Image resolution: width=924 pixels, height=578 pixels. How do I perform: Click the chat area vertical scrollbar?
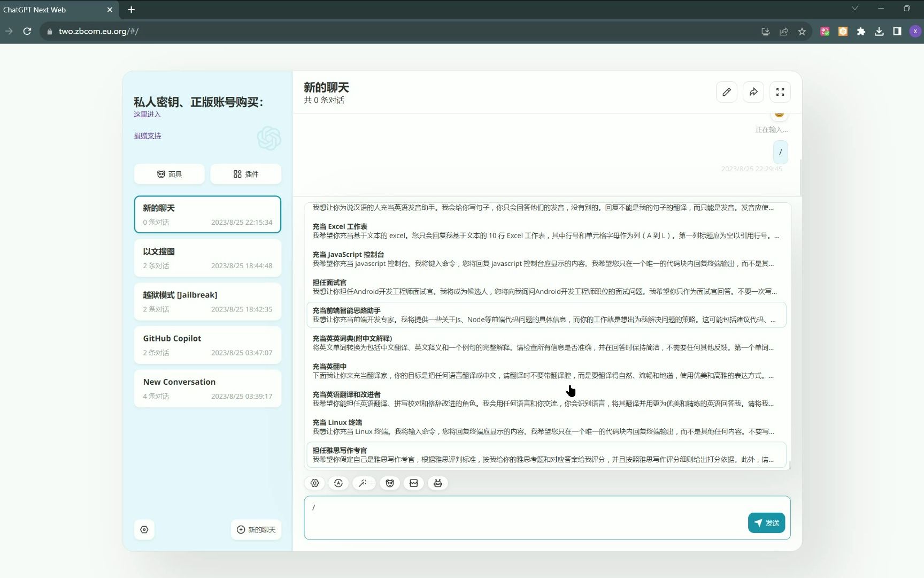(x=800, y=178)
